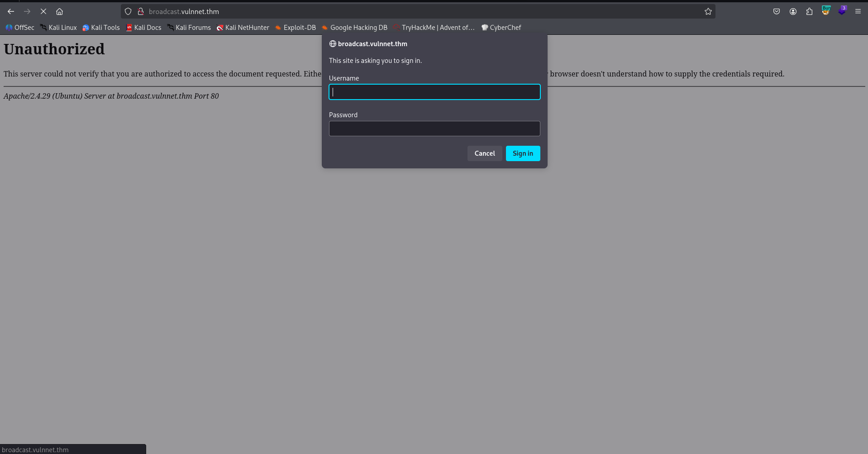
Task: Stop loading the page
Action: (x=43, y=12)
